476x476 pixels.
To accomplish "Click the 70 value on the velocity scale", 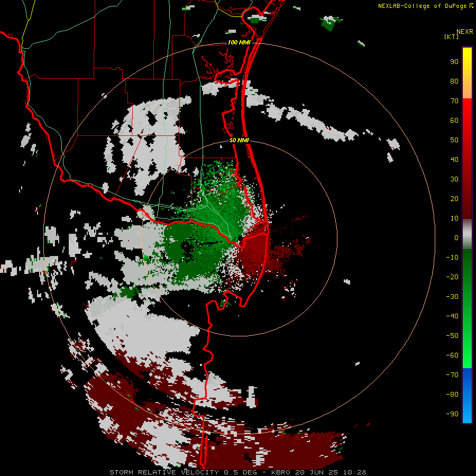I will pyautogui.click(x=454, y=101).
